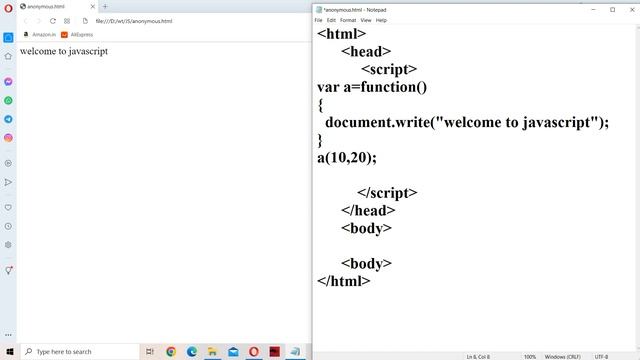The height and width of the screenshot is (360, 640).
Task: Click UTF-8 encoding status entry
Action: tap(601, 357)
